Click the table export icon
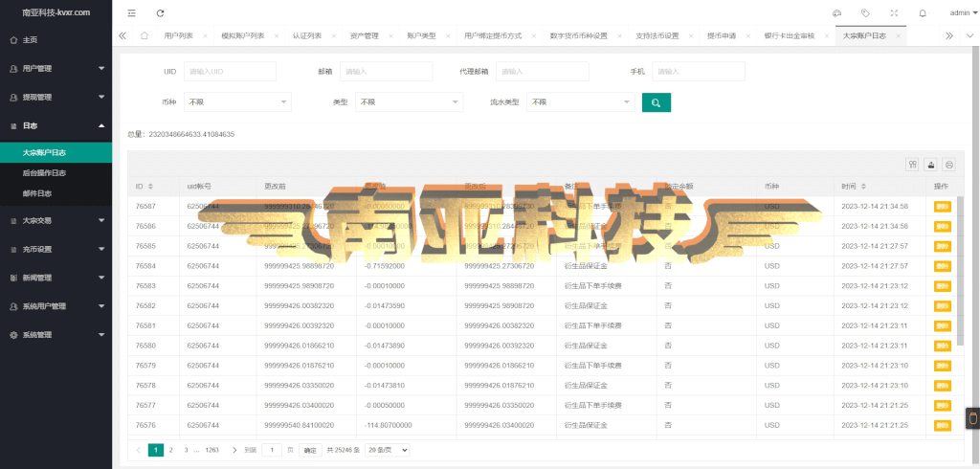Screen dimensions: 980x469 [931, 165]
